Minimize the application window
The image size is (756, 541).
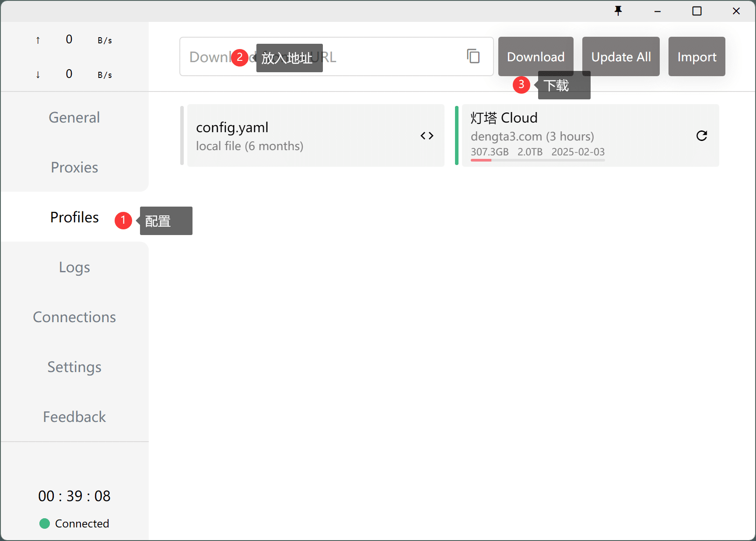pos(658,11)
